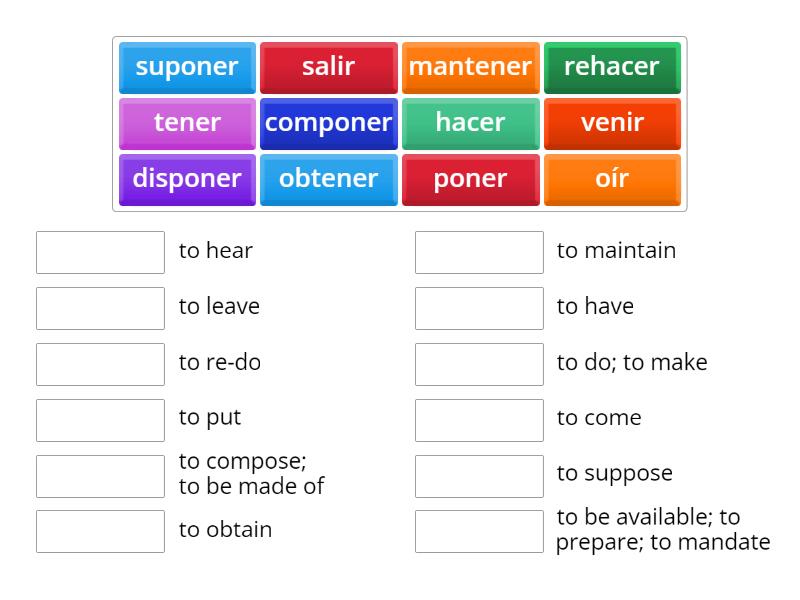The image size is (800, 600).
Task: Select the empty box beside 'to come'
Action: 479,420
